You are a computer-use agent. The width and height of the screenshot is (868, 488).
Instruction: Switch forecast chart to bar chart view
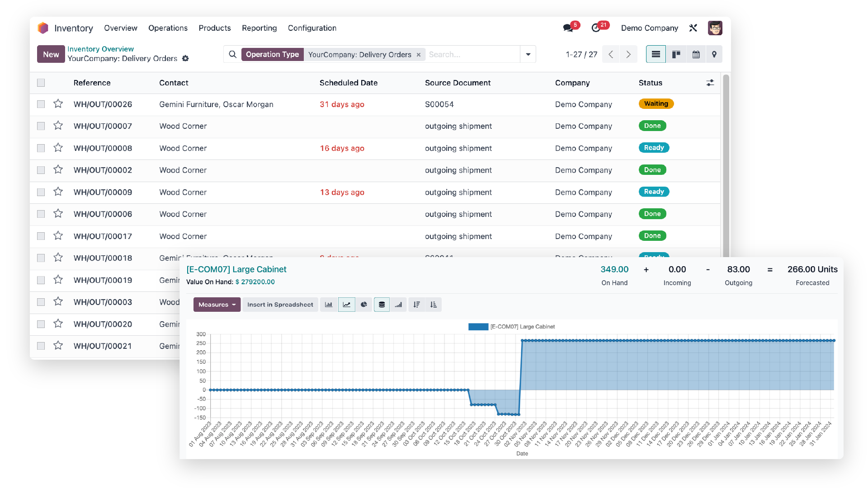tap(328, 304)
